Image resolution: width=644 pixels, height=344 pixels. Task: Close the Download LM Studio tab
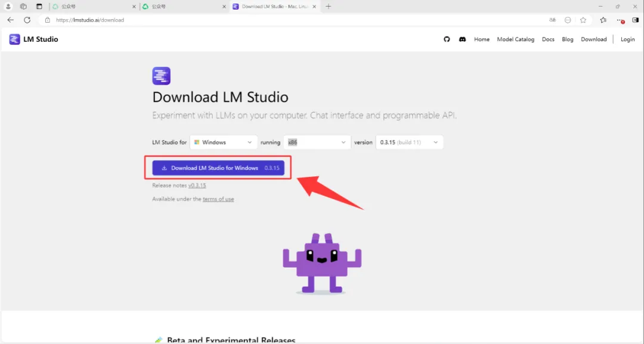pos(314,7)
